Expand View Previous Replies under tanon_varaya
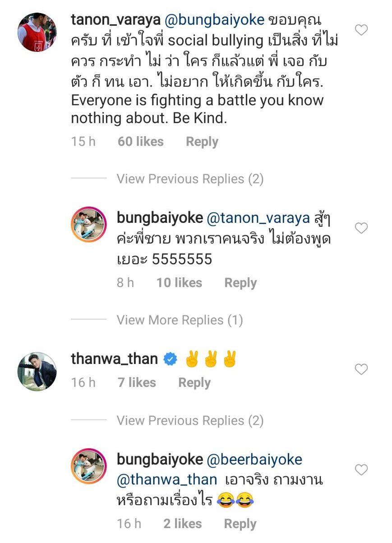Viewport: 392px width, 543px height. click(x=190, y=179)
